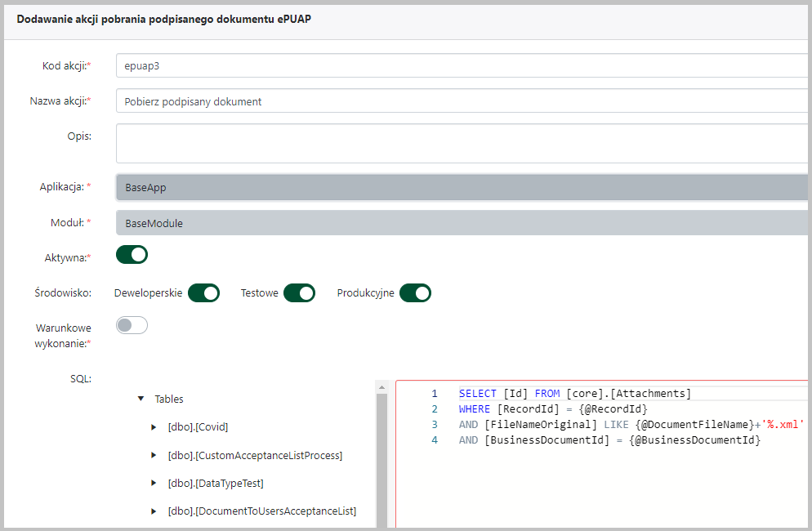Image resolution: width=812 pixels, height=531 pixels.
Task: Focus the empty Opis text area
Action: click(462, 144)
